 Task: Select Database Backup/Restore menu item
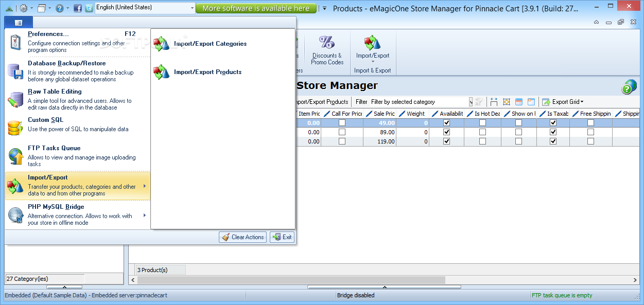pos(77,71)
